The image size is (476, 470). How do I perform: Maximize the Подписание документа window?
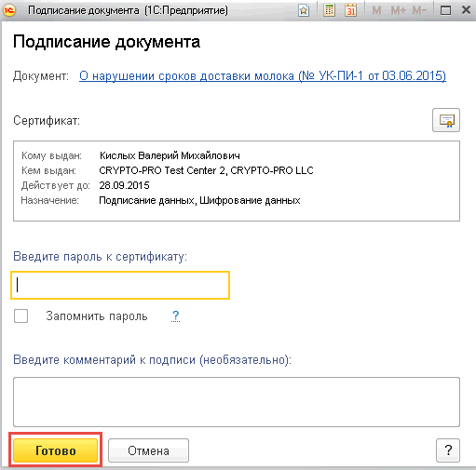[445, 10]
